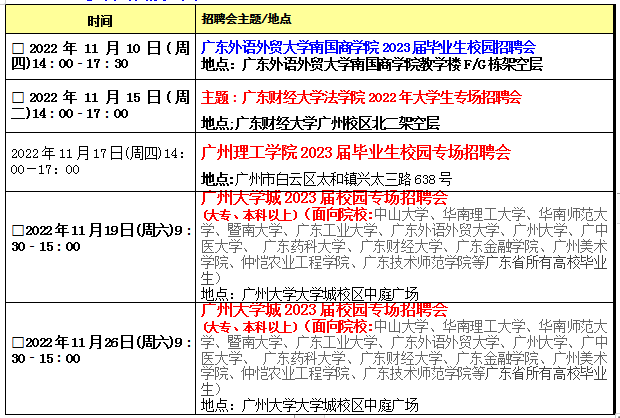Click 广州理工学院 2023届毕业生校园专场招聘会 title
The width and height of the screenshot is (620, 418).
pyautogui.click(x=355, y=152)
